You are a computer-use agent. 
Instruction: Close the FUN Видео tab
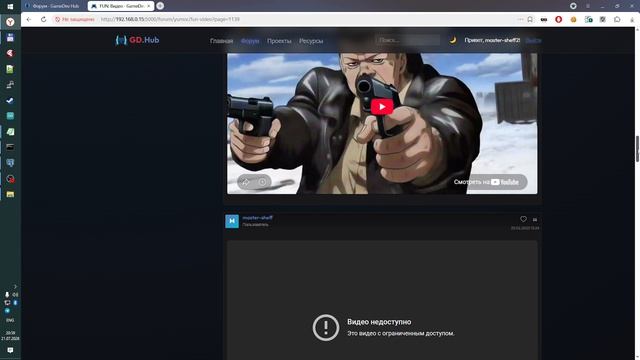click(x=149, y=6)
